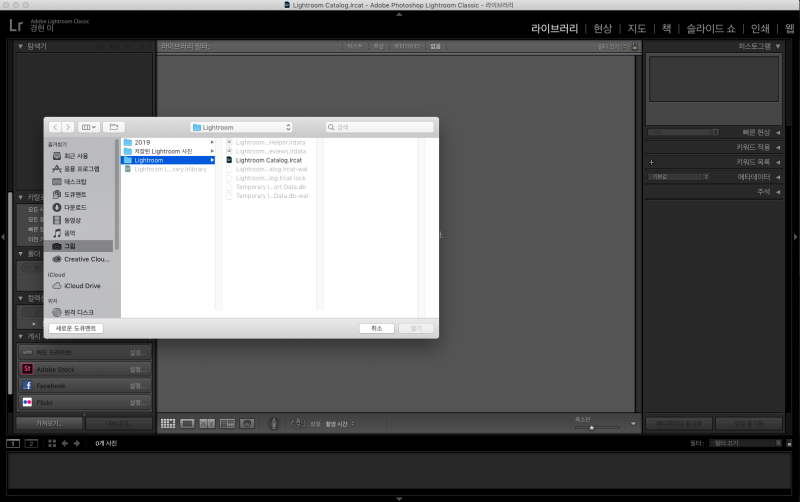Image resolution: width=800 pixels, height=502 pixels.
Task: Expand the 히스토그램 histogram panel triangle
Action: (x=778, y=46)
